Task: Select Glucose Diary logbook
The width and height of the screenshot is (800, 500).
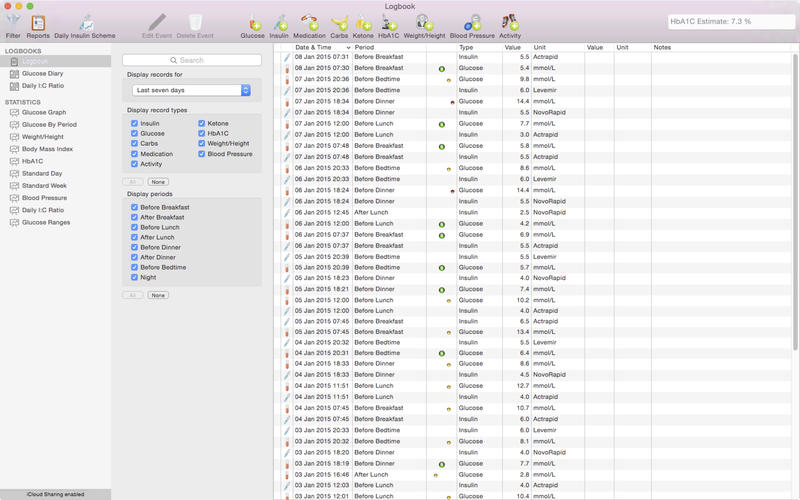Action: [42, 73]
